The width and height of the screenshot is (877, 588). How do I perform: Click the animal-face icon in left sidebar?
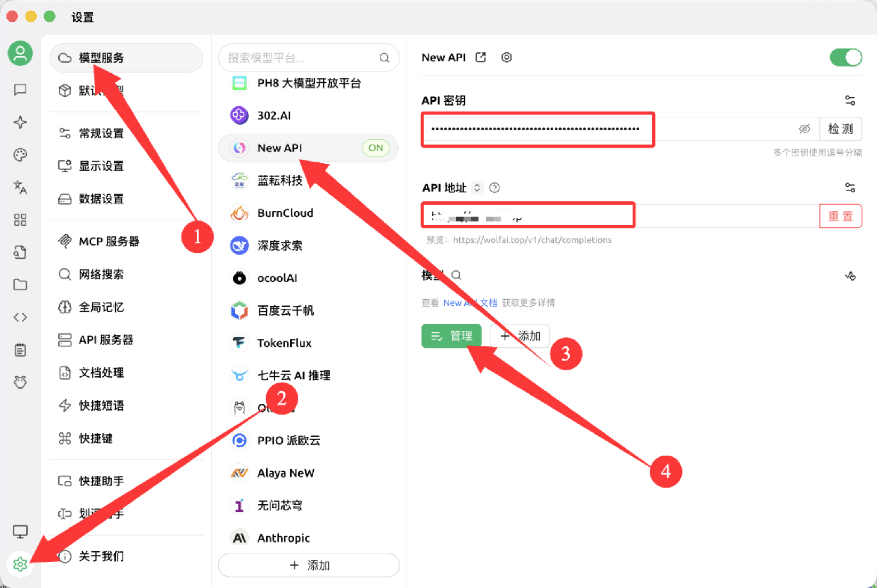coord(20,382)
